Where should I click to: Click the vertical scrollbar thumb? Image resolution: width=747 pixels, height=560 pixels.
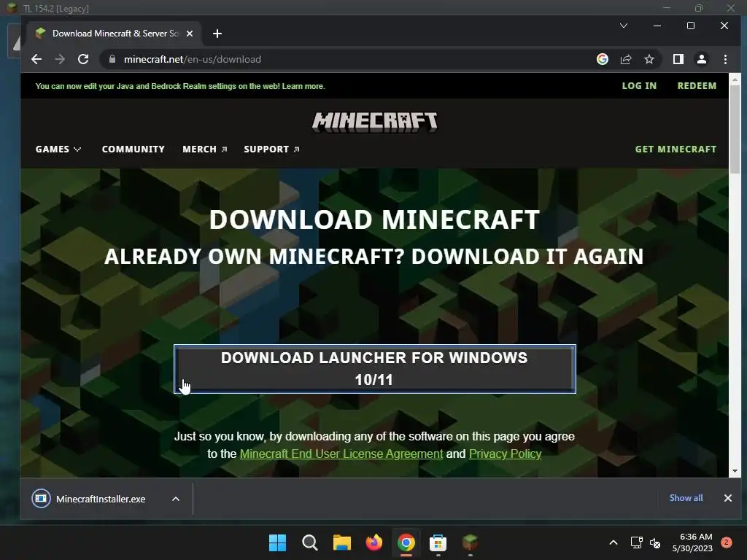coord(735,128)
